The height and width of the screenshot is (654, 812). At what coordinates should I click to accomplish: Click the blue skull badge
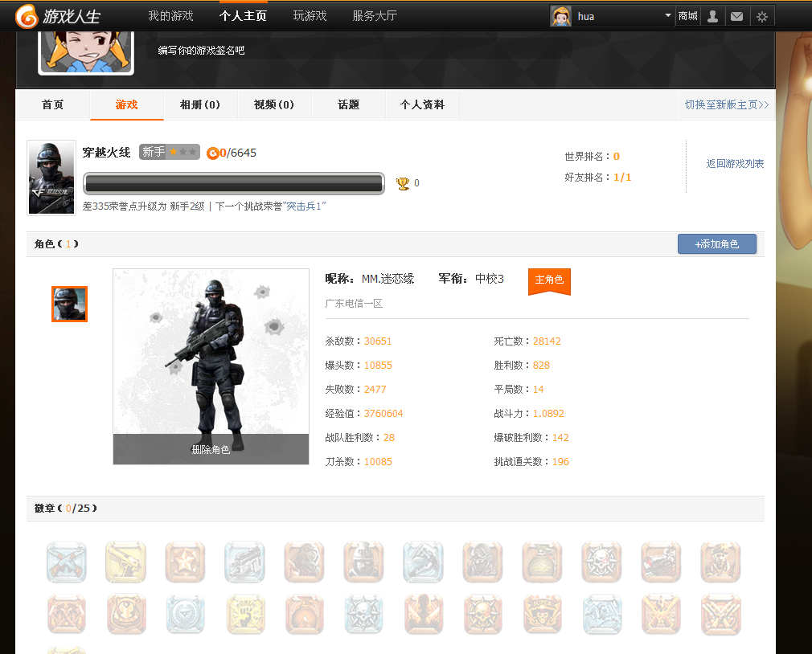(x=363, y=614)
